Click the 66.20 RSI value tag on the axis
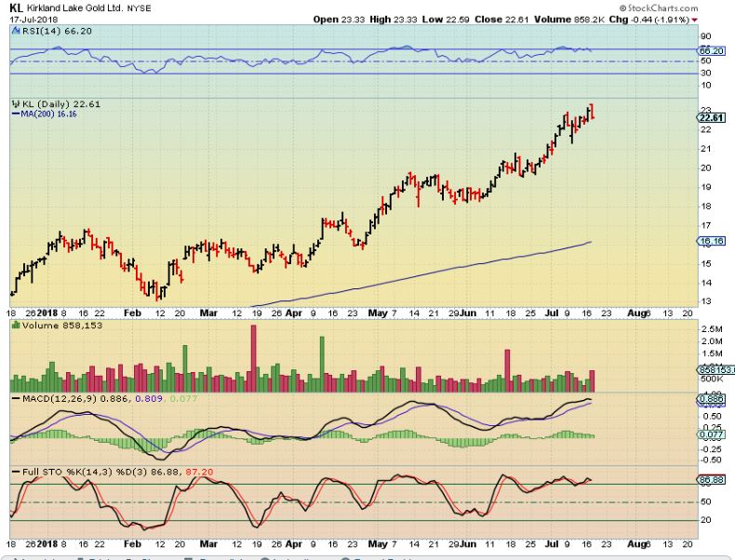Viewport: 735px width, 560px height. 711,50
